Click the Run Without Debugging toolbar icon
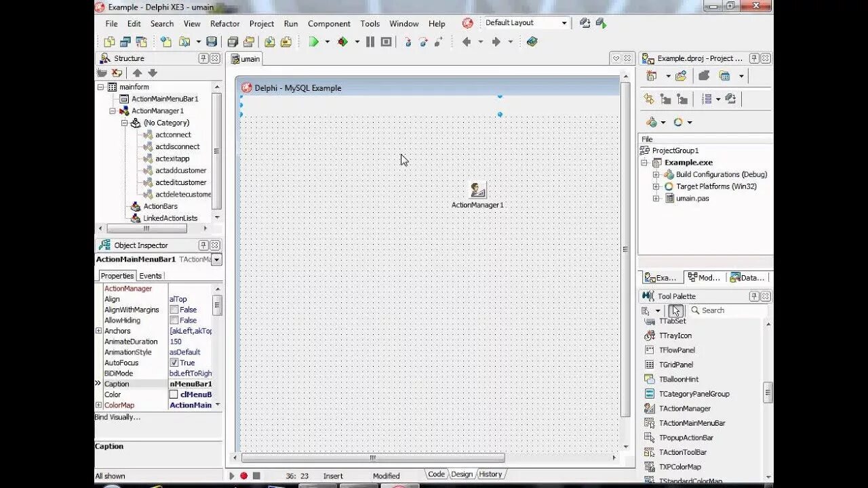This screenshot has height=488, width=868. [x=342, y=42]
